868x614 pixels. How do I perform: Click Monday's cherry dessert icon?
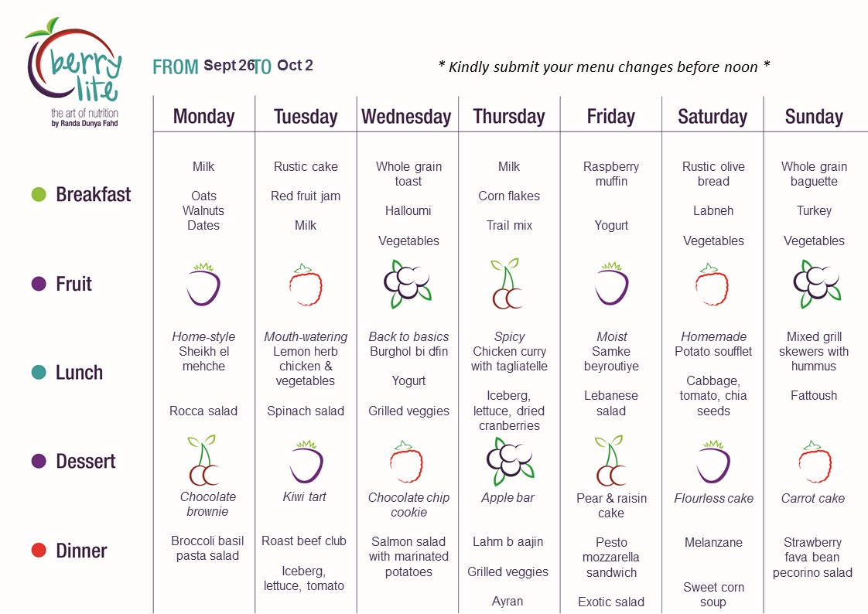click(204, 460)
